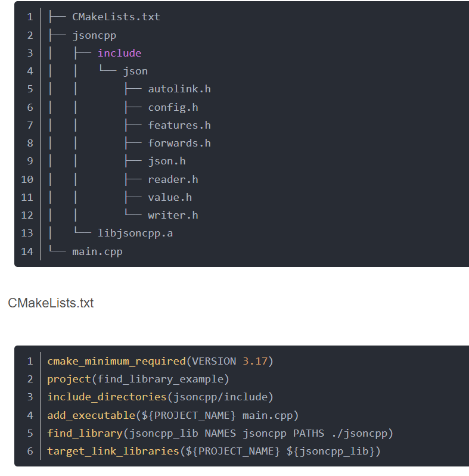The width and height of the screenshot is (469, 476).
Task: Select forwards.h in the tree listing
Action: coord(179,143)
